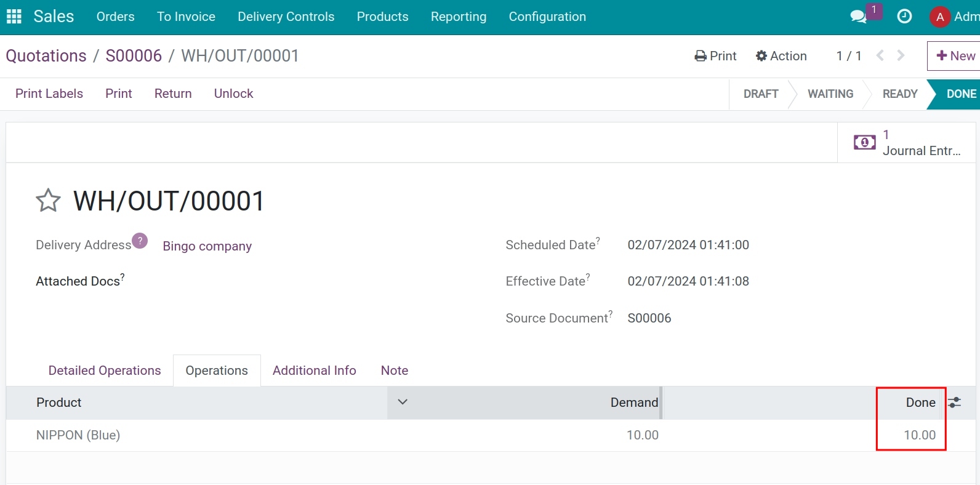Select the DRAFT status stage

tap(761, 94)
